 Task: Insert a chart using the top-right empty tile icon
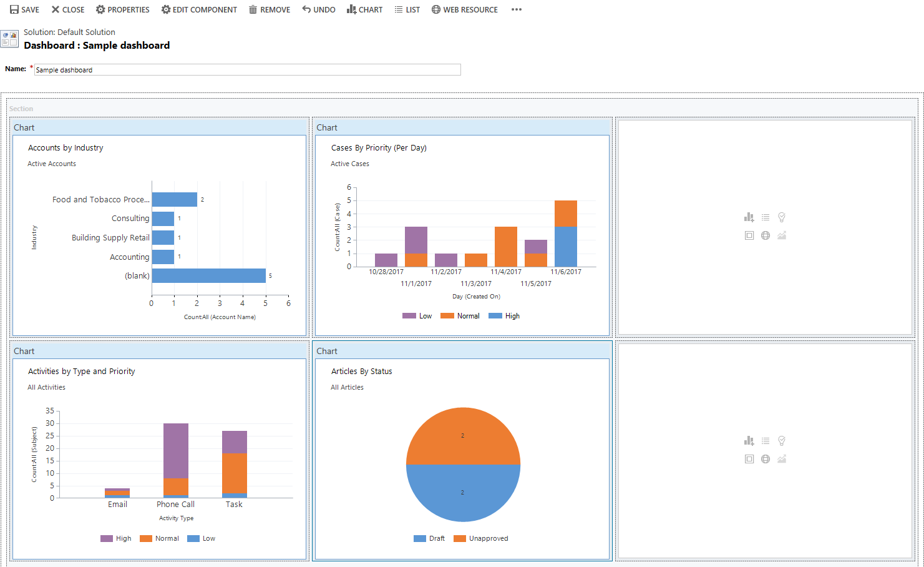coord(749,217)
